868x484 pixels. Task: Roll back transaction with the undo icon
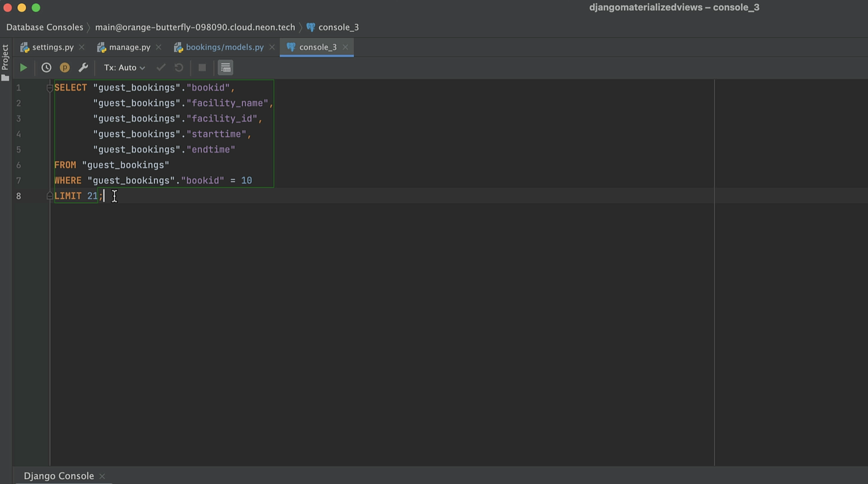click(179, 67)
